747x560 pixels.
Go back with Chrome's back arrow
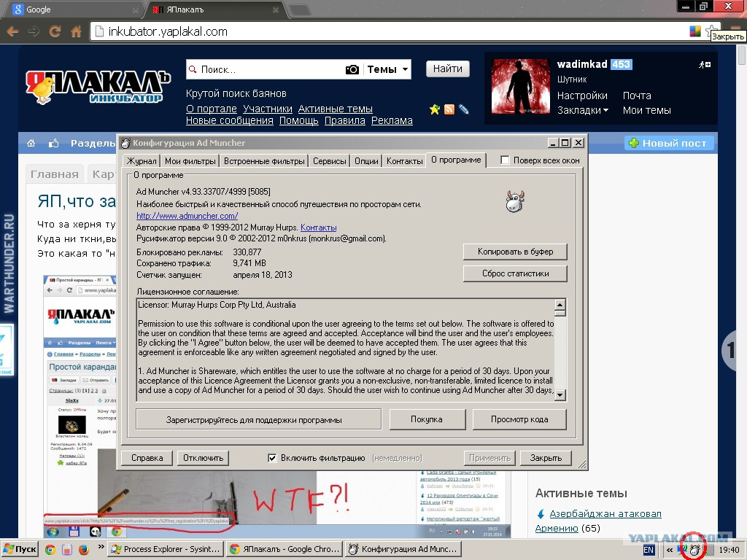click(x=13, y=32)
